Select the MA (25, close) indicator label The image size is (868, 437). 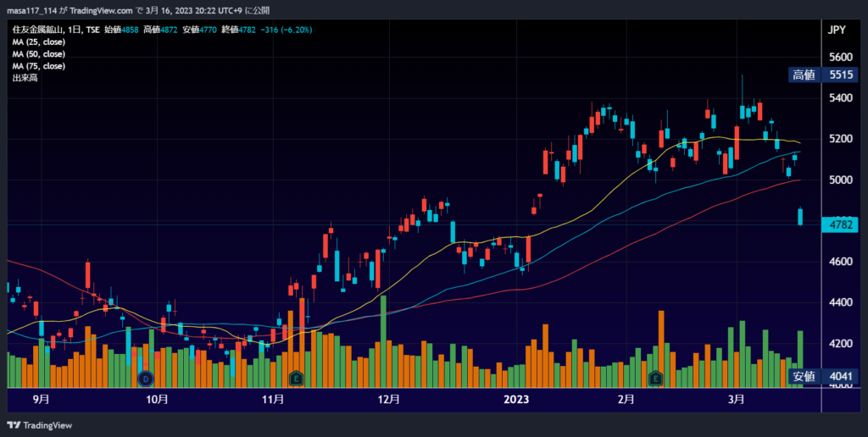pyautogui.click(x=39, y=42)
